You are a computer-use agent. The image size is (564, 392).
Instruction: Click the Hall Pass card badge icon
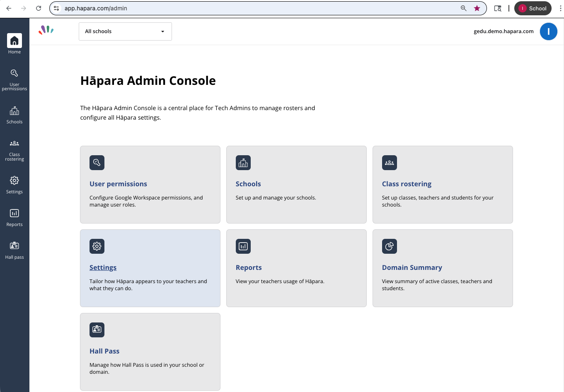97,330
